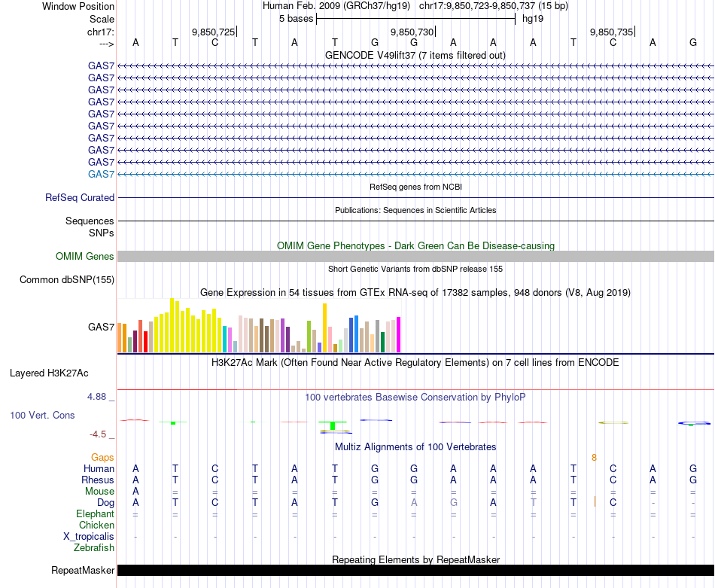Click the magenta bar in GTEx expression chart

tap(398, 334)
